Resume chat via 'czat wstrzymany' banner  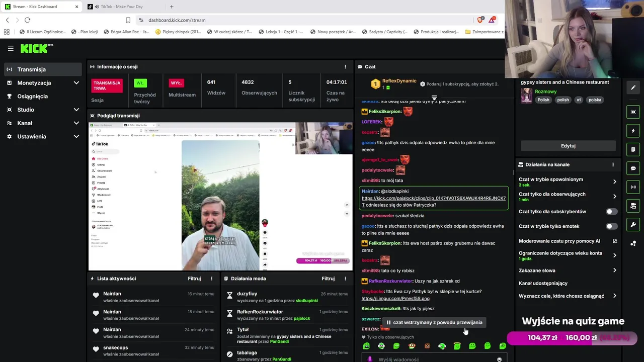click(x=434, y=323)
